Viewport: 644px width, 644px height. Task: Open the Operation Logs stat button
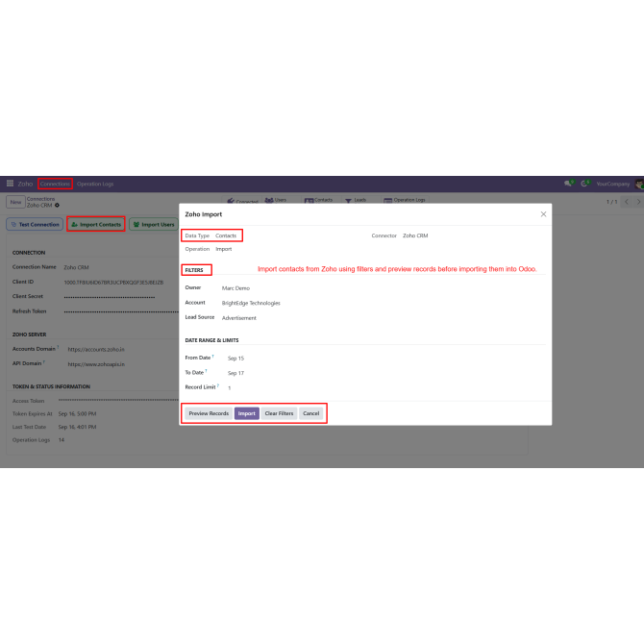pyautogui.click(x=405, y=200)
